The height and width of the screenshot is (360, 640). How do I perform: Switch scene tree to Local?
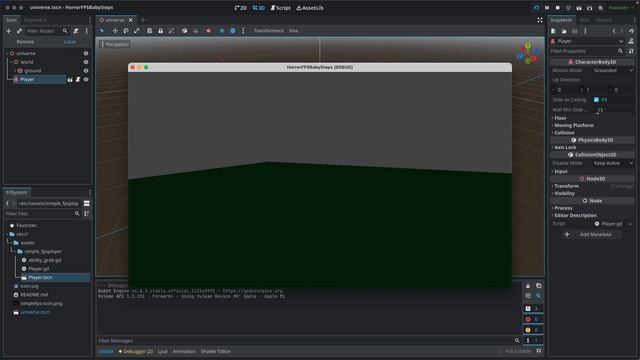[70, 42]
